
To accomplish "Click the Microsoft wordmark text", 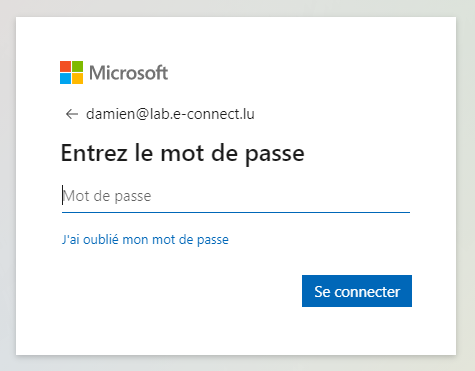I will point(128,73).
